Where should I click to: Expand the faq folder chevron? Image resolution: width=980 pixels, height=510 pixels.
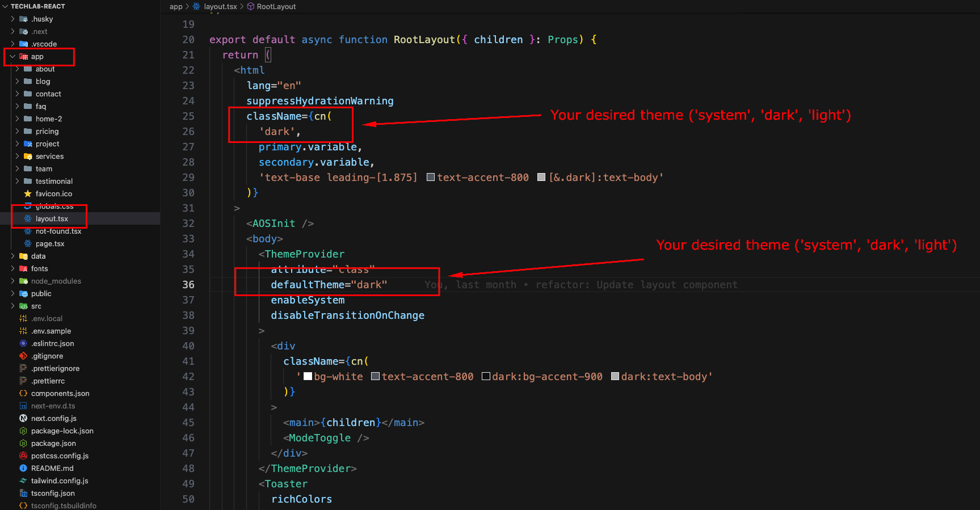point(17,106)
